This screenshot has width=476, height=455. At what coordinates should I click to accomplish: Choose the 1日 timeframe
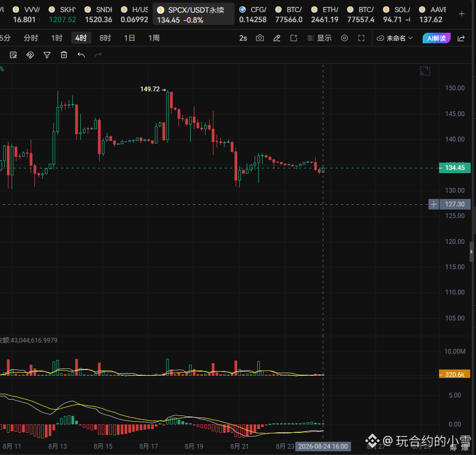(129, 38)
